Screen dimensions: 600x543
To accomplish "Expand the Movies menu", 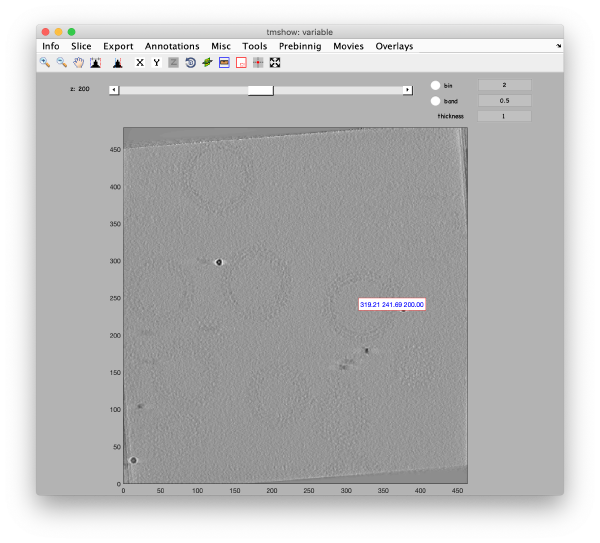I will pos(348,46).
